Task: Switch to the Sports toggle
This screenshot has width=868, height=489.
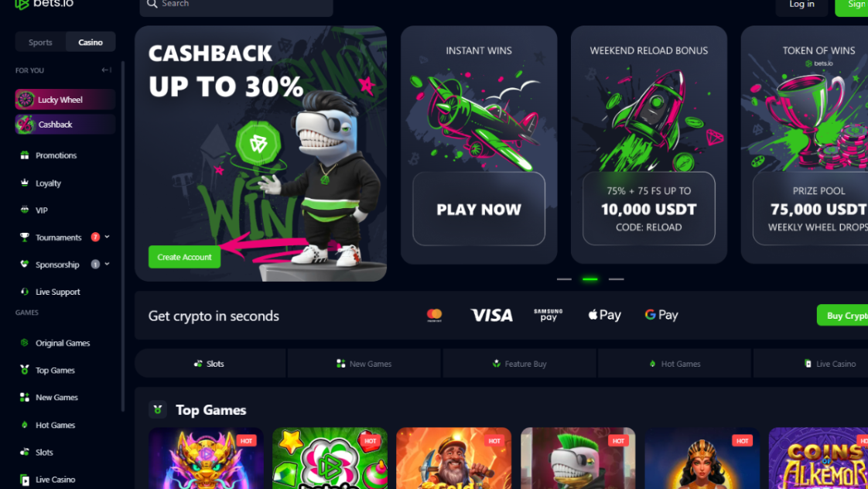Action: click(x=40, y=42)
